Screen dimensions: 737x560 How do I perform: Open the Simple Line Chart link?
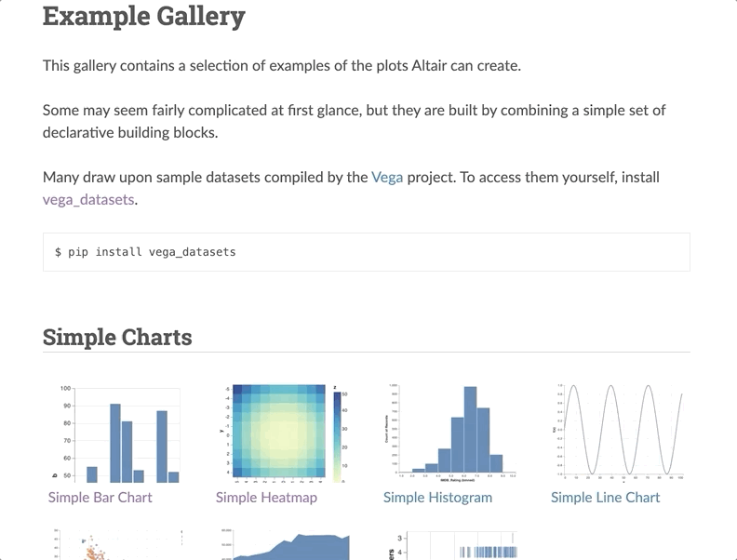coord(606,497)
